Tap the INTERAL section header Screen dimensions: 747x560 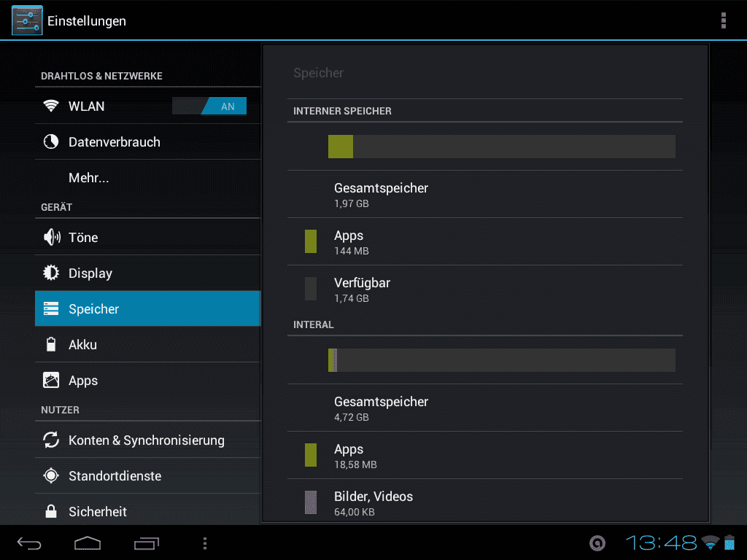tap(314, 324)
